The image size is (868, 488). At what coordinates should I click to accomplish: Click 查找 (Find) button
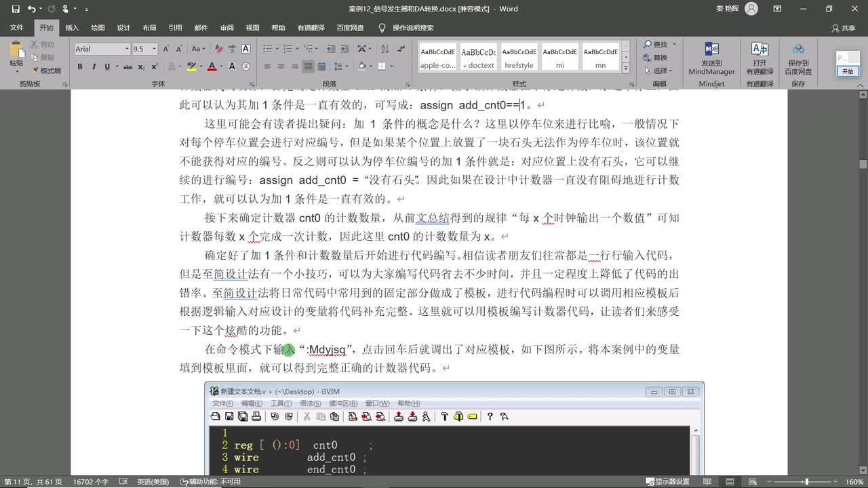point(655,44)
